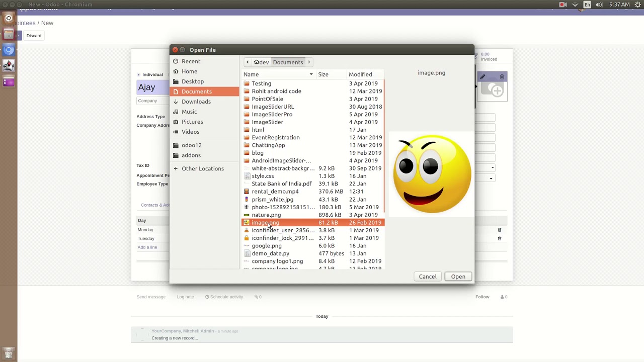The height and width of the screenshot is (362, 644).
Task: Select the ImageSliderPro folder
Action: [312, 114]
